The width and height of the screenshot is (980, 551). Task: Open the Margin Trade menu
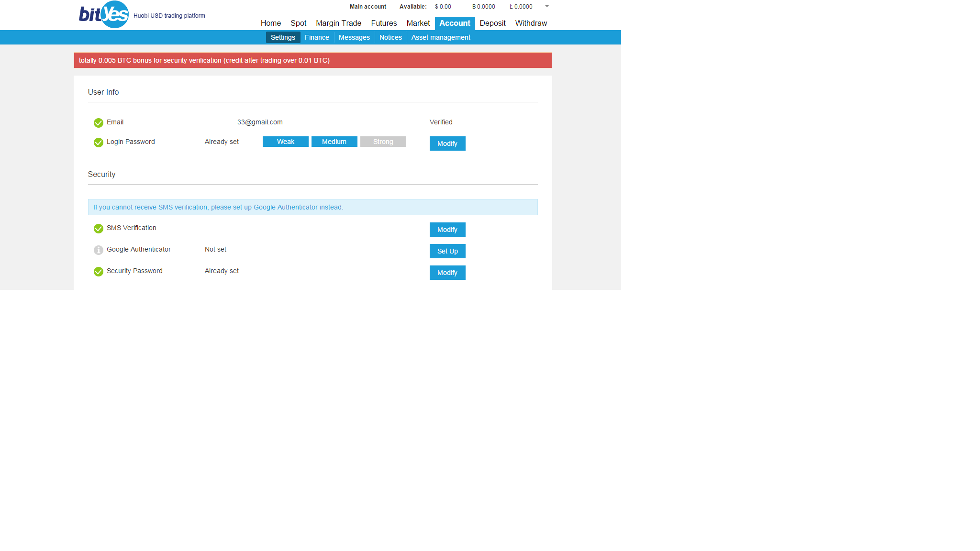tap(338, 23)
